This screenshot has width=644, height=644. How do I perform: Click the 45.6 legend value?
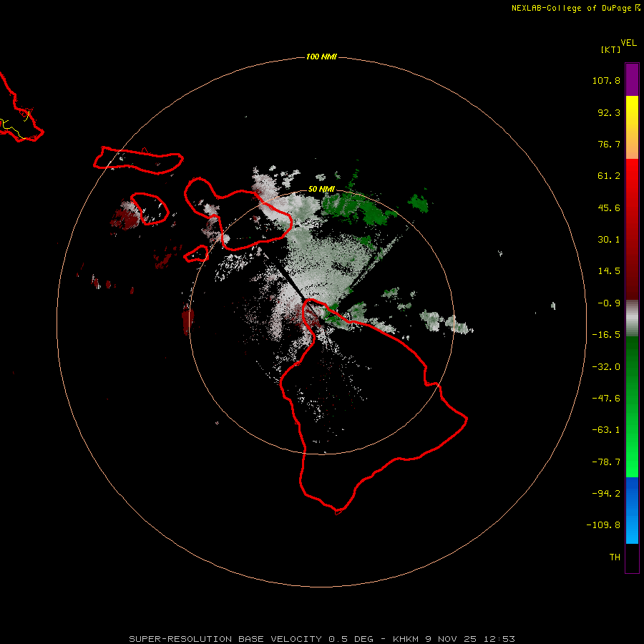click(609, 208)
